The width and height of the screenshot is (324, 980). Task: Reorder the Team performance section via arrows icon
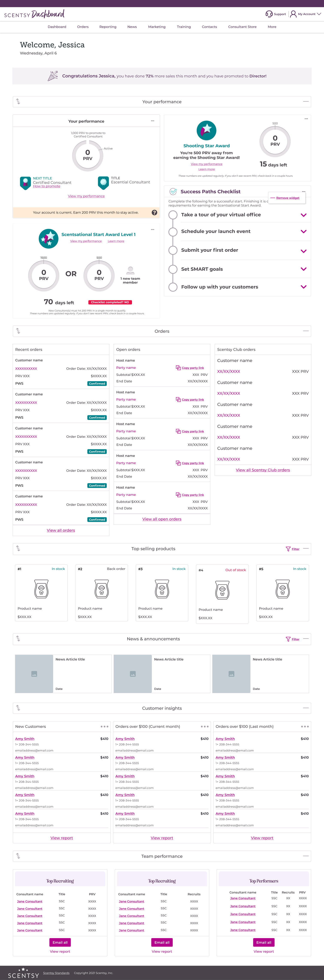pos(18,856)
